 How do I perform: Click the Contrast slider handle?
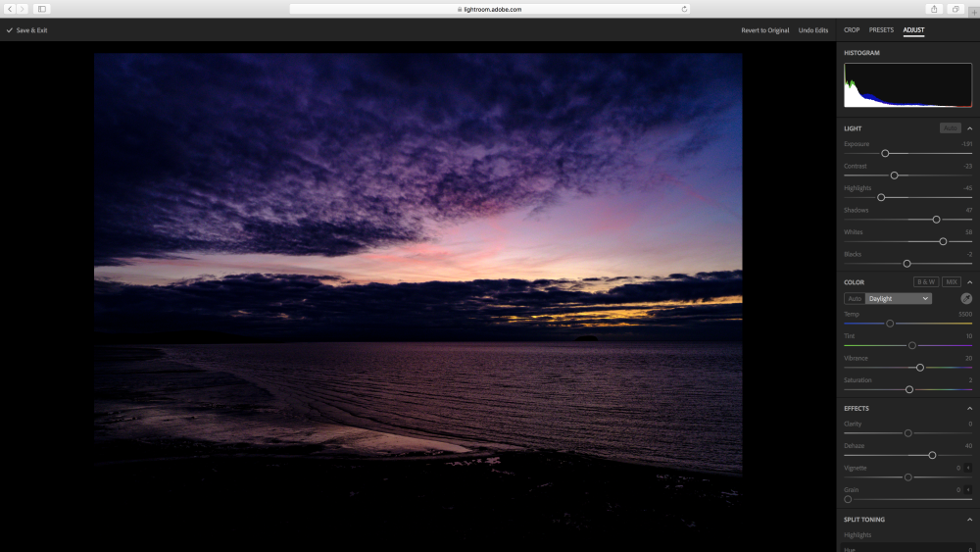click(895, 176)
